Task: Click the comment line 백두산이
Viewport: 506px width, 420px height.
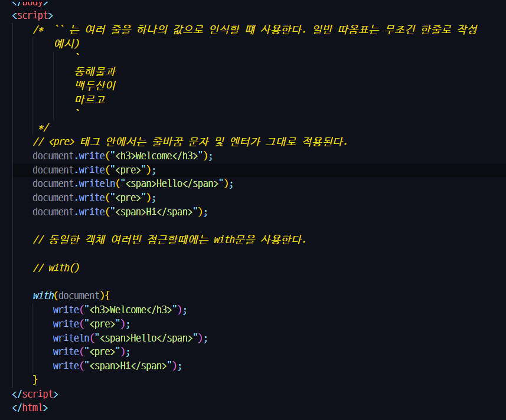Action: pos(95,86)
